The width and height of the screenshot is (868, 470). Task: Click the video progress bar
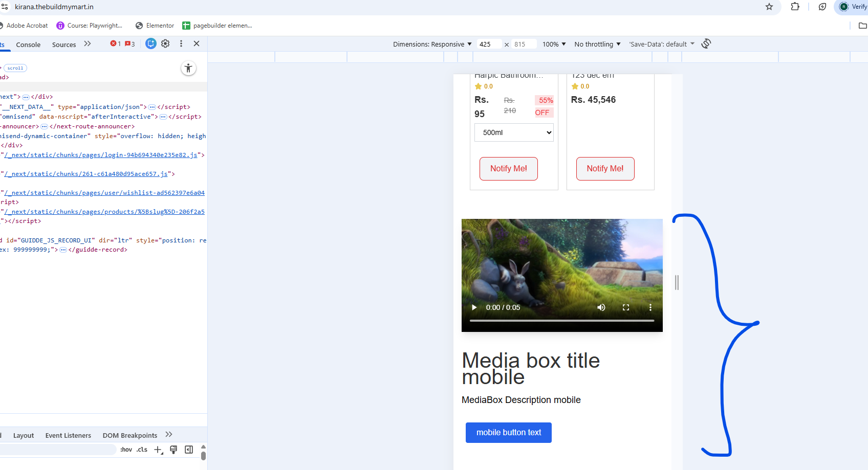click(562, 321)
